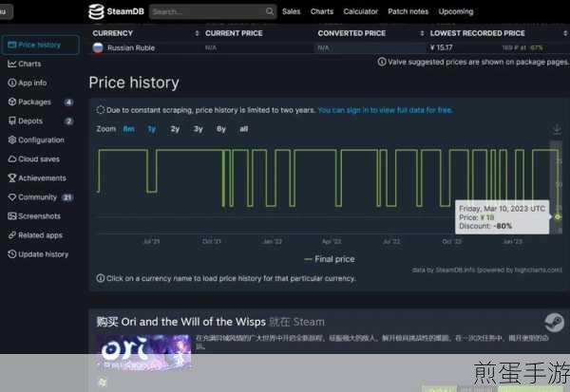Screen dimensions: 570x392
Task: Set chart zoom to 2y
Action: pyautogui.click(x=175, y=129)
